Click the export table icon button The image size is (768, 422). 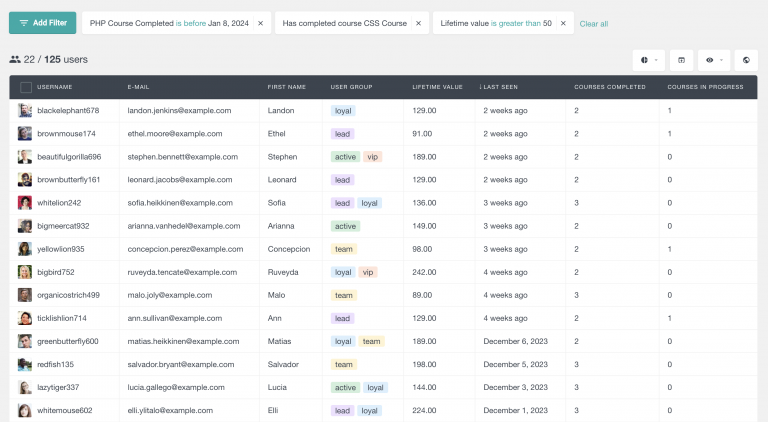point(682,60)
